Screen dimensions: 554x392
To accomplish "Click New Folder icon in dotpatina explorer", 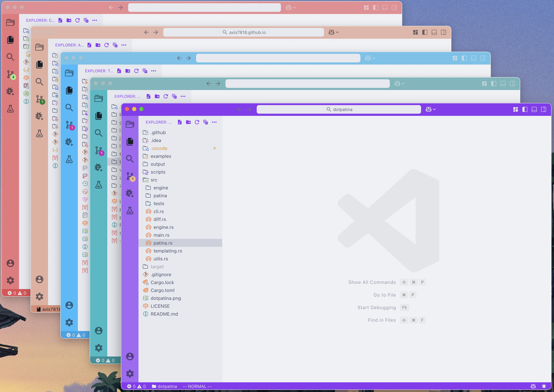I will pyautogui.click(x=188, y=122).
